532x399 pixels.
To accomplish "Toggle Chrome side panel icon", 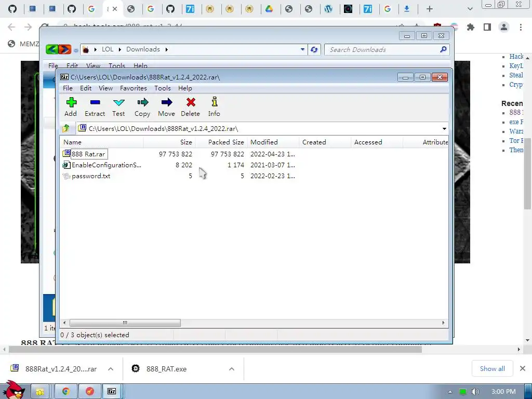I will click(487, 27).
